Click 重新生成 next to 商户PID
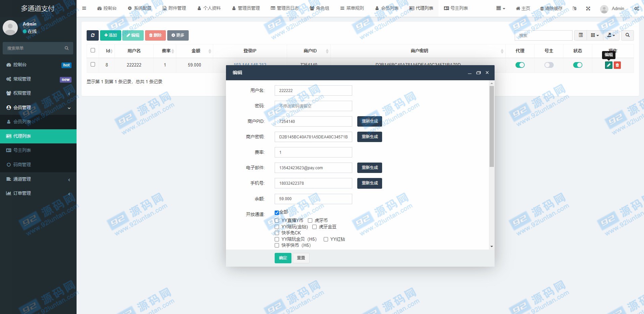This screenshot has width=644, height=314. (x=370, y=121)
